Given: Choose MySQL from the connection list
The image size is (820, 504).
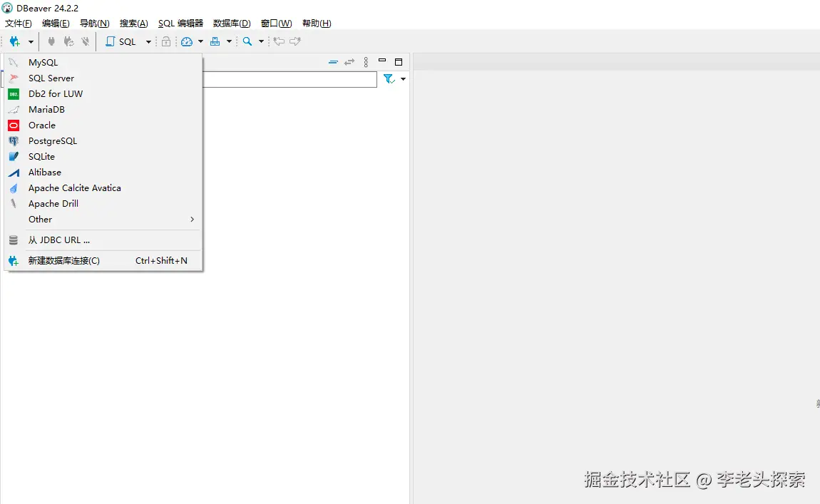Looking at the screenshot, I should coord(103,62).
